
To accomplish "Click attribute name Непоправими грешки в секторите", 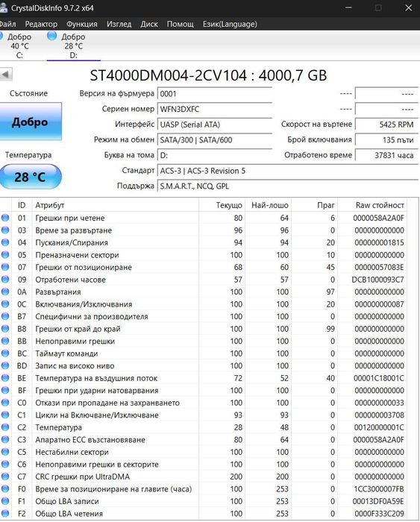I will 97,465.
